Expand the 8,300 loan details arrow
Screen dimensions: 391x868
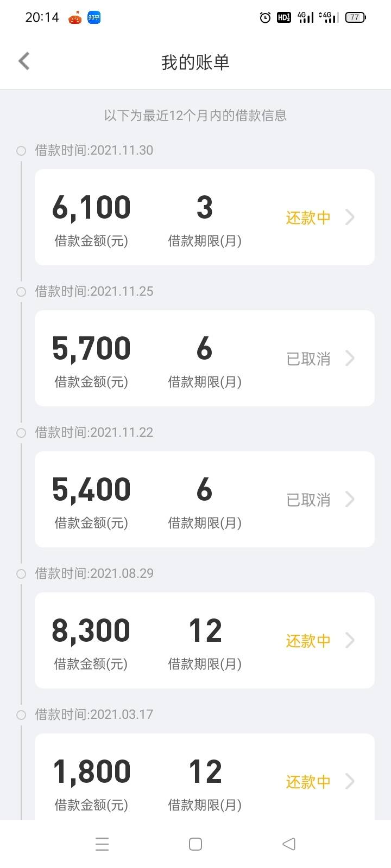pyautogui.click(x=350, y=641)
